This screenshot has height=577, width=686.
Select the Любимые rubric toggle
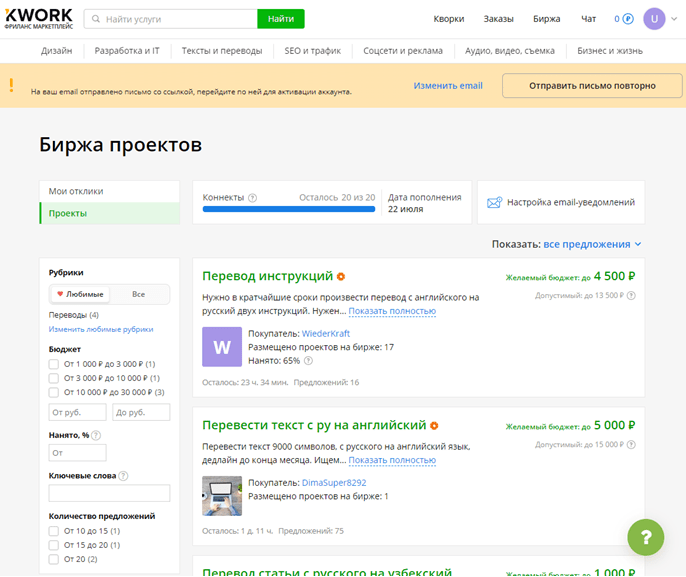pos(80,294)
